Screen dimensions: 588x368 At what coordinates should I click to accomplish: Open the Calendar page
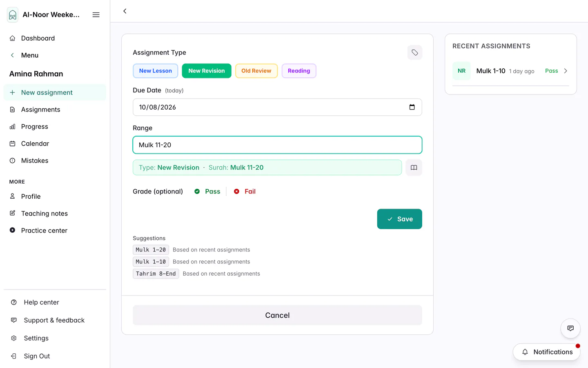click(55, 144)
